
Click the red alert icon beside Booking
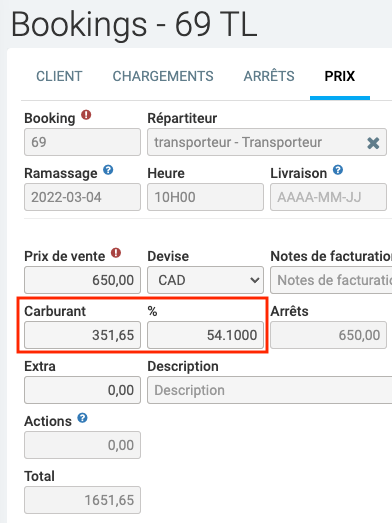pyautogui.click(x=86, y=115)
